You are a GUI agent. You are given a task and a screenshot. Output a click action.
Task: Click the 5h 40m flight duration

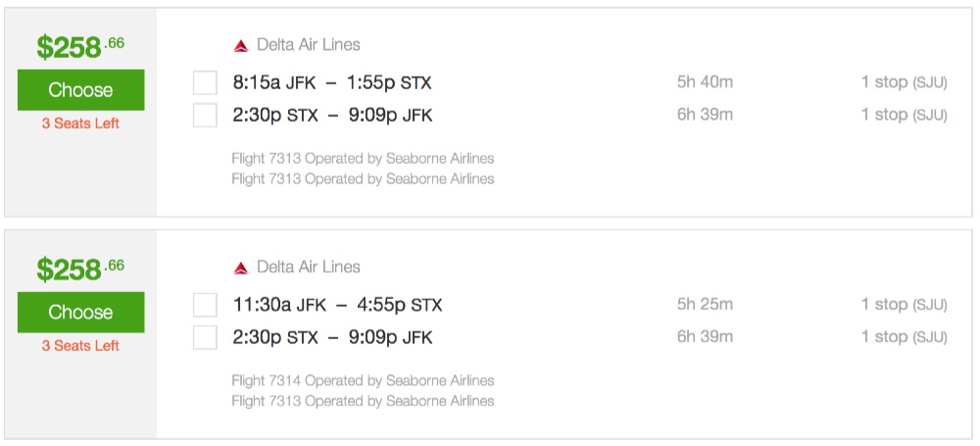705,82
